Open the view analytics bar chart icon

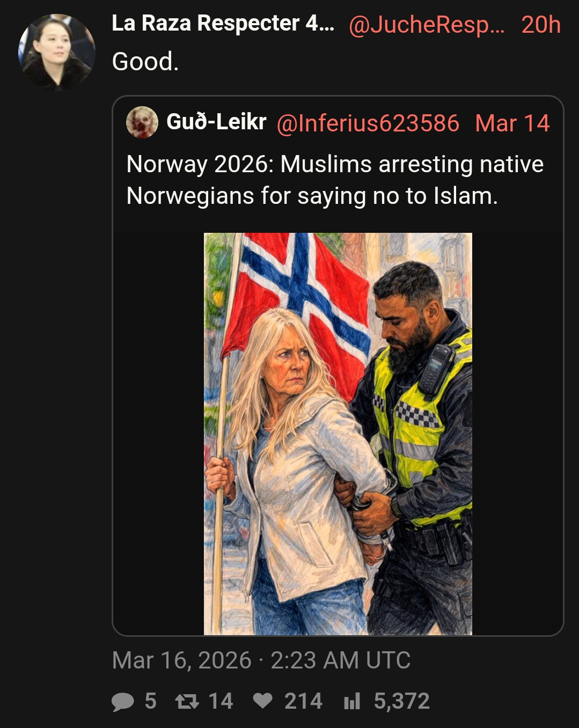[352, 701]
